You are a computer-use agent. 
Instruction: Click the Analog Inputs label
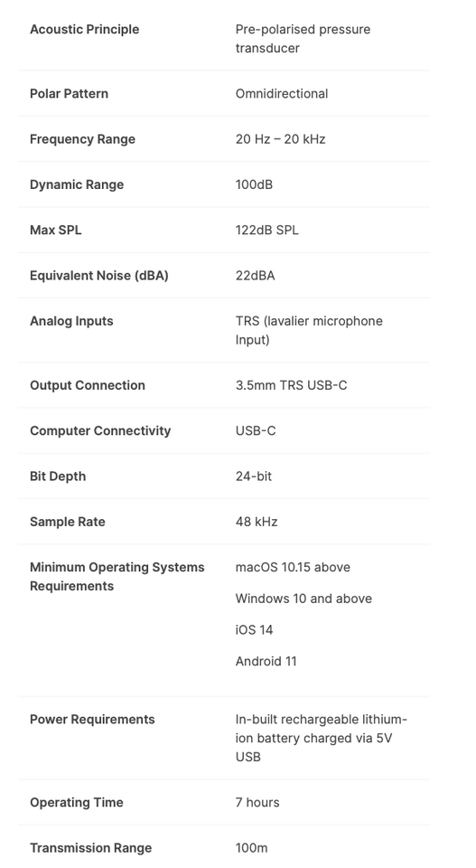coord(71,320)
